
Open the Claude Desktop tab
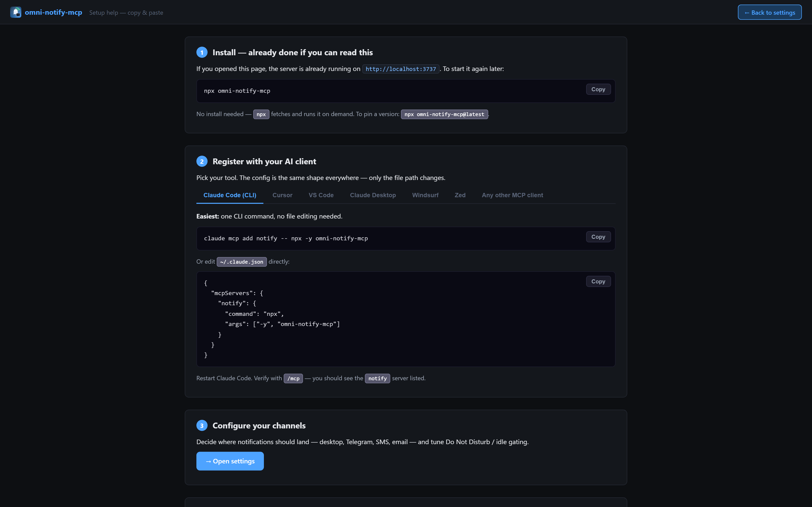[x=373, y=195]
